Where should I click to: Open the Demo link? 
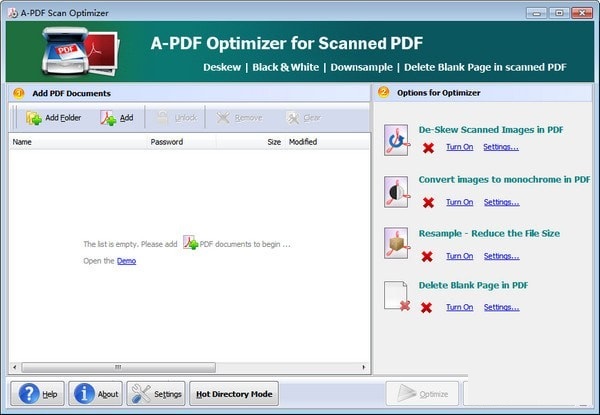(x=126, y=261)
